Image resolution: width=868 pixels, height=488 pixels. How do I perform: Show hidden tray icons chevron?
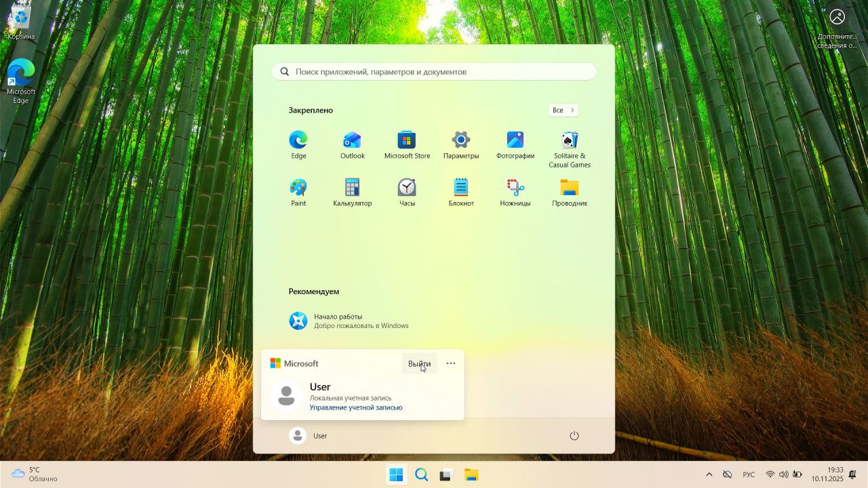tap(709, 474)
